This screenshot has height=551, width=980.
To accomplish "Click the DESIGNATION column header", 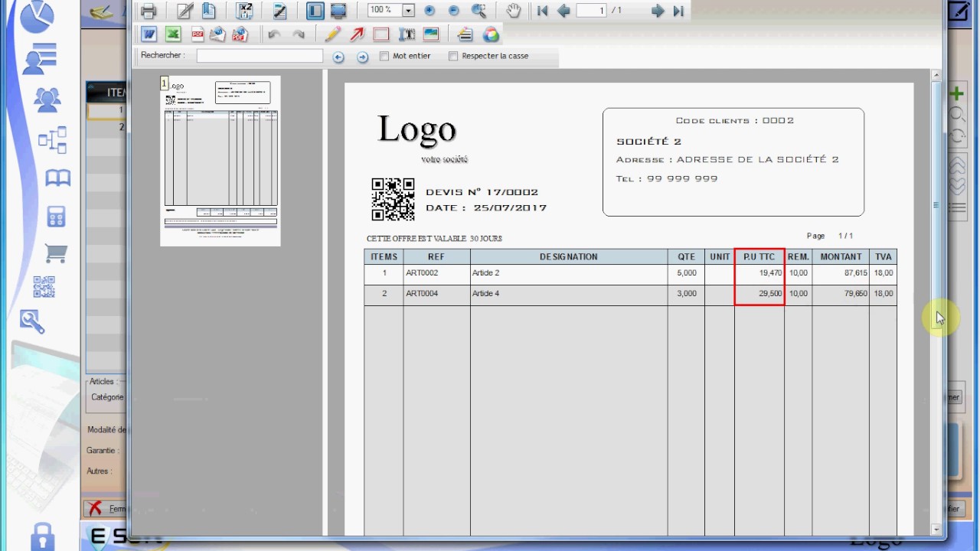I will click(x=569, y=257).
